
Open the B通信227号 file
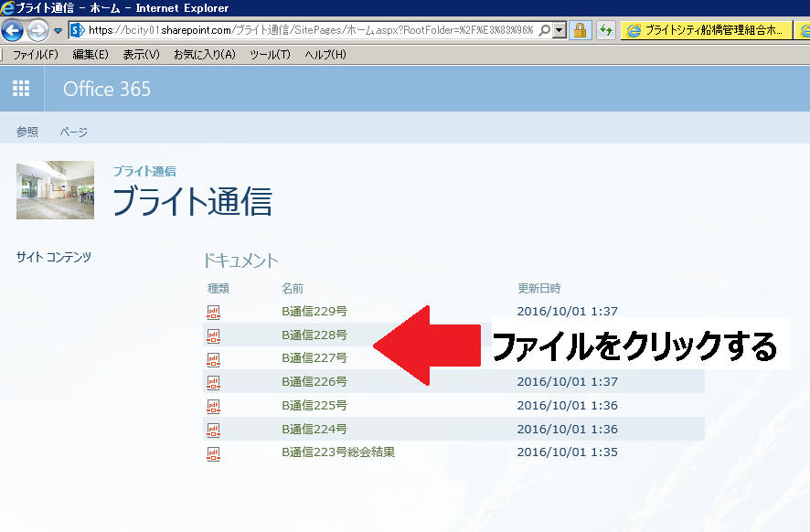click(x=314, y=357)
